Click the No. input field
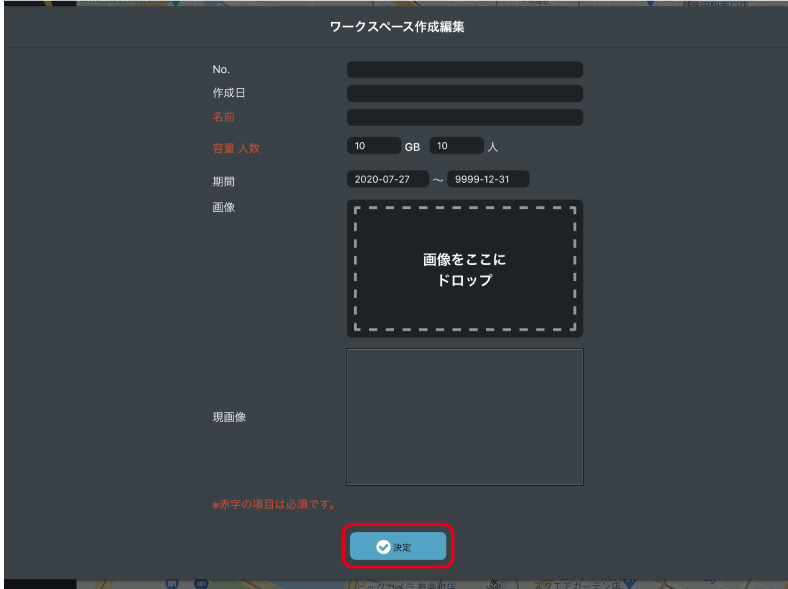Viewport: 788px width, 589px height. pos(464,70)
